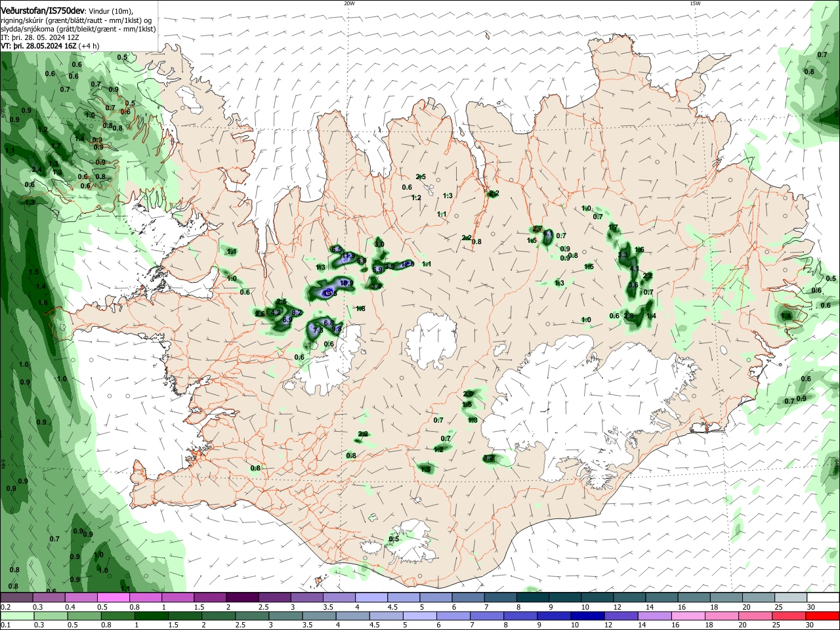Click the 6.8 precipitation value in west
Image resolution: width=840 pixels, height=630 pixels.
pyautogui.click(x=329, y=323)
